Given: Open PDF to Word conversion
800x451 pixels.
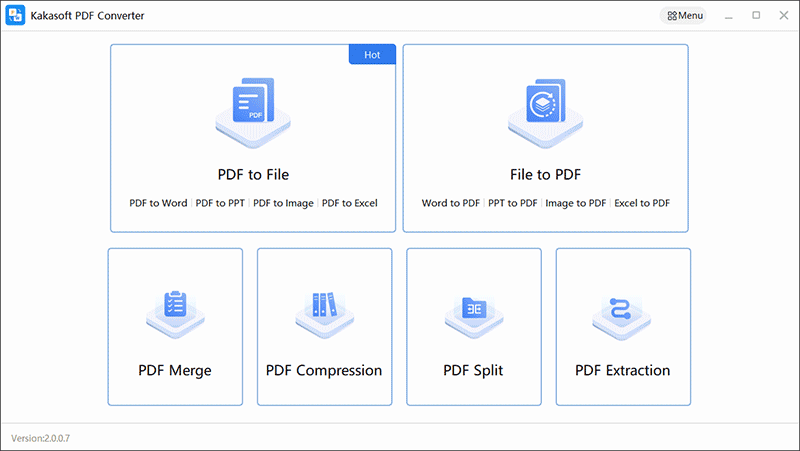Looking at the screenshot, I should point(158,203).
